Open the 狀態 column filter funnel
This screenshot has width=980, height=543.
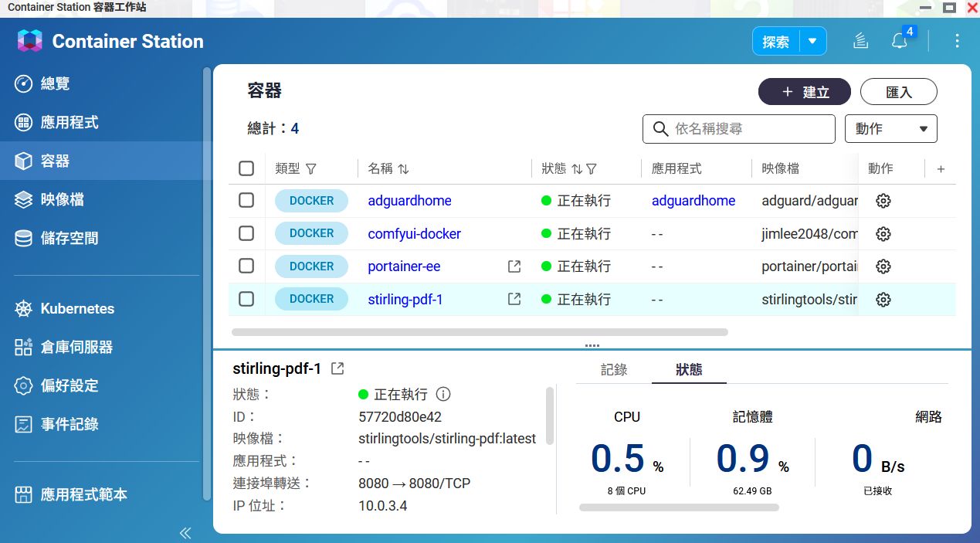pyautogui.click(x=592, y=168)
